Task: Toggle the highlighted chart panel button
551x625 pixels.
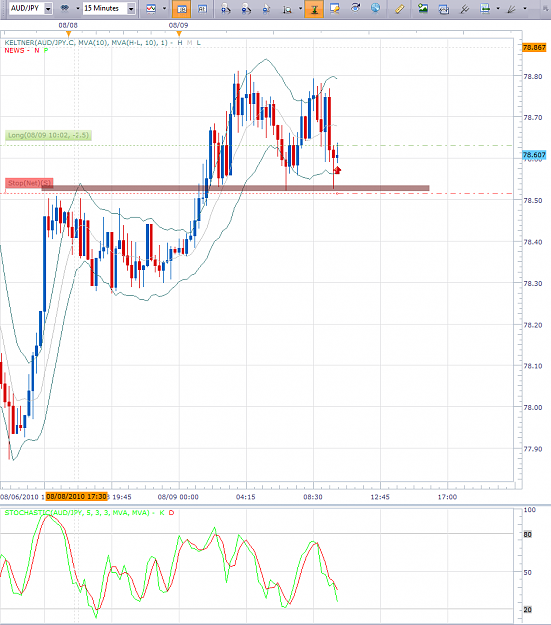Action: [x=181, y=9]
